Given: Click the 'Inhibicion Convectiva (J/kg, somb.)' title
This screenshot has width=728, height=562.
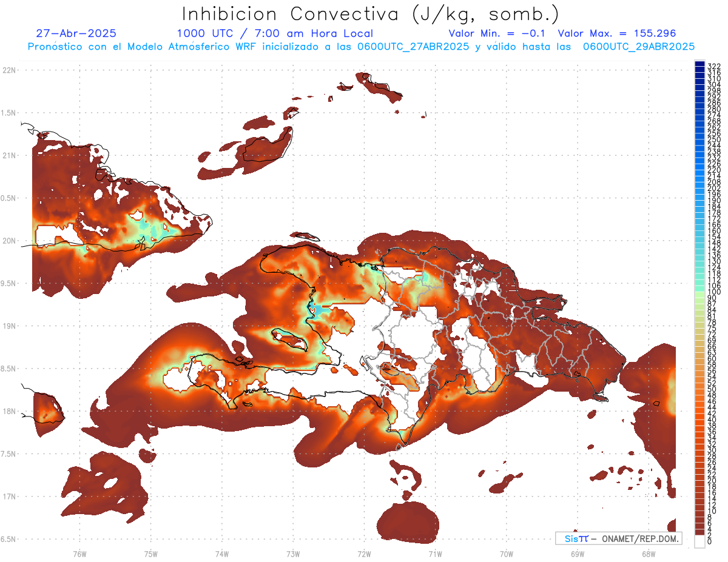Looking at the screenshot, I should (370, 14).
